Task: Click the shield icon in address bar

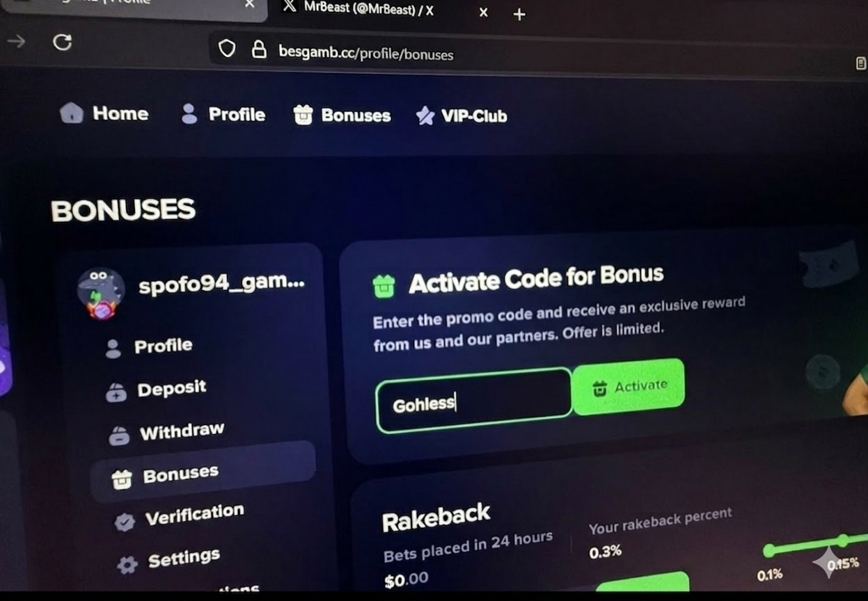Action: (x=227, y=48)
